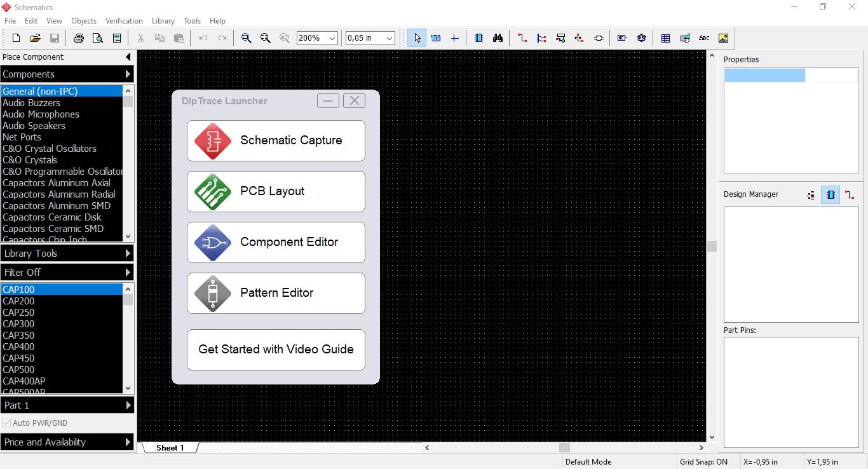
Task: Open the Edit menu
Action: tap(31, 21)
